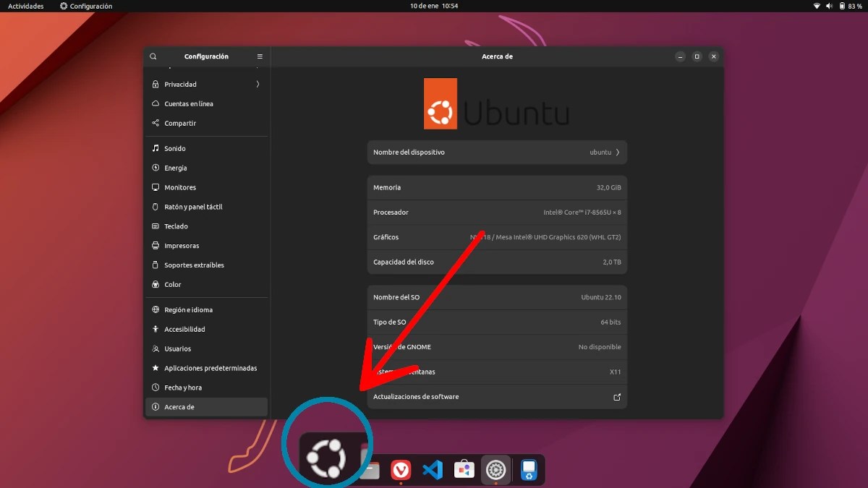Open Sonido settings section
This screenshot has height=488, width=868.
click(x=174, y=148)
